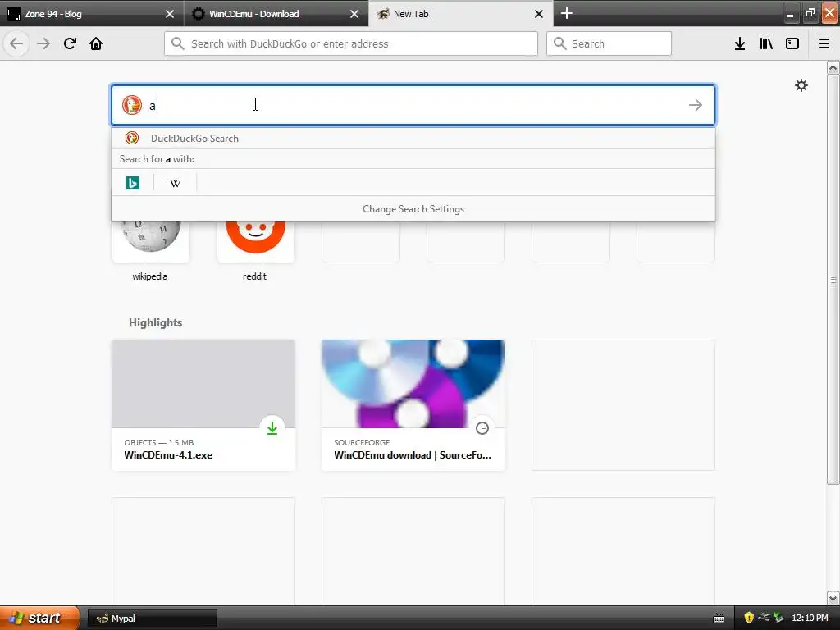
Task: Open WinCDEmu-4.1.exe highlight card
Action: (203, 405)
